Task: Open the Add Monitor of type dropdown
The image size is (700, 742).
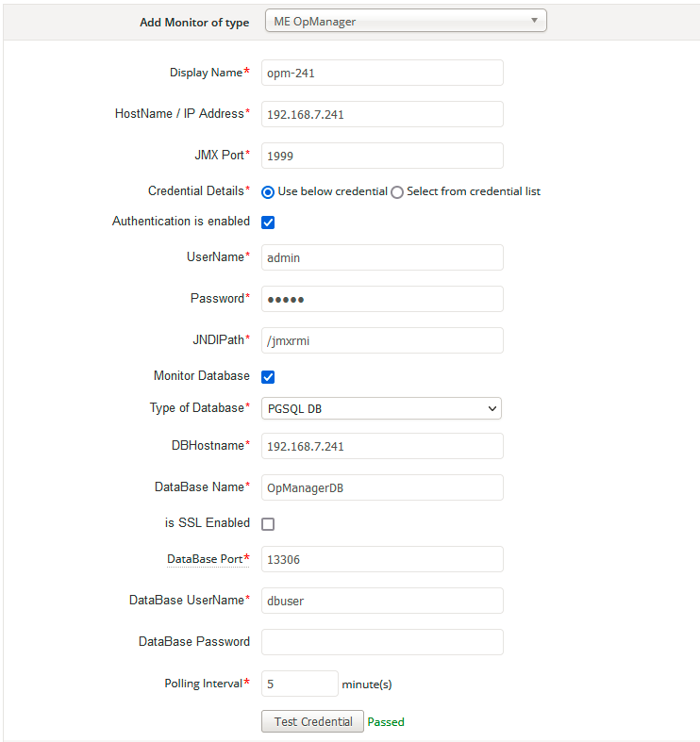Action: click(406, 21)
